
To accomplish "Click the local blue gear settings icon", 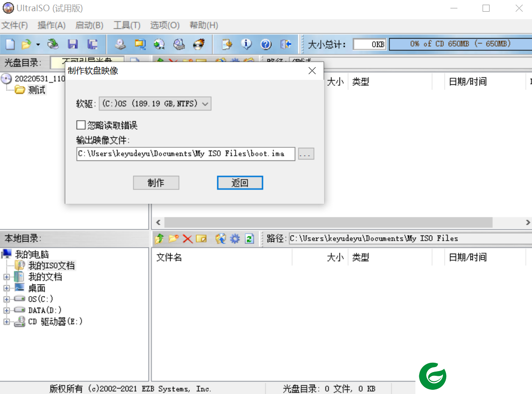I will pyautogui.click(x=235, y=239).
